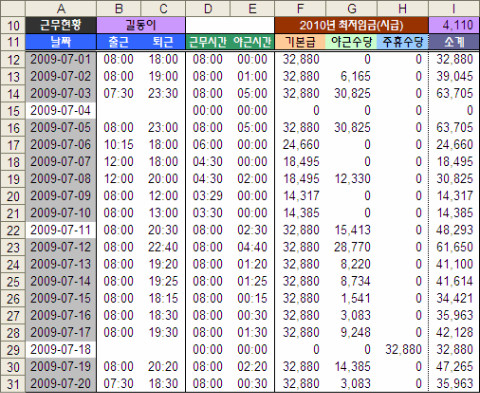Click the 야근수당 header cell
The width and height of the screenshot is (480, 393).
(351, 42)
